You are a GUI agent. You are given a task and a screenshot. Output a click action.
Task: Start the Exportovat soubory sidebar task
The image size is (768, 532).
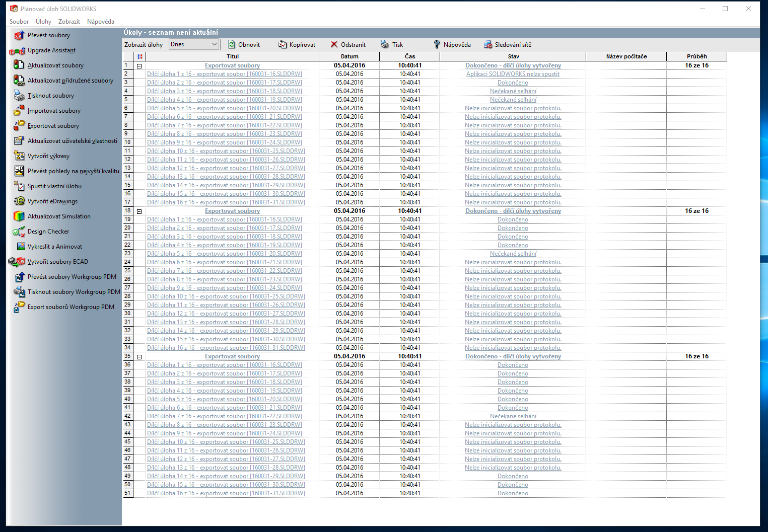53,126
